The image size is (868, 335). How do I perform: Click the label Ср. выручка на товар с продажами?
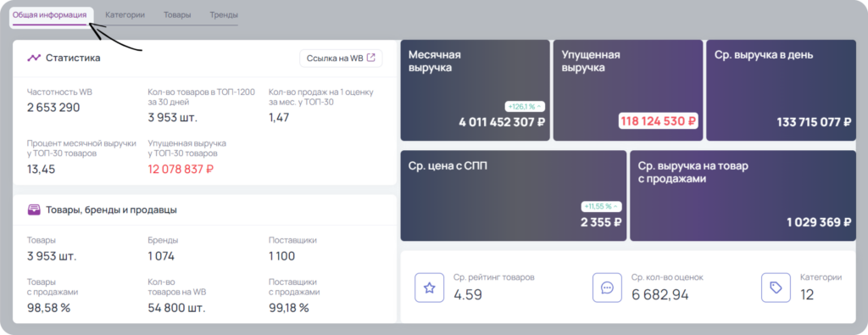(693, 172)
